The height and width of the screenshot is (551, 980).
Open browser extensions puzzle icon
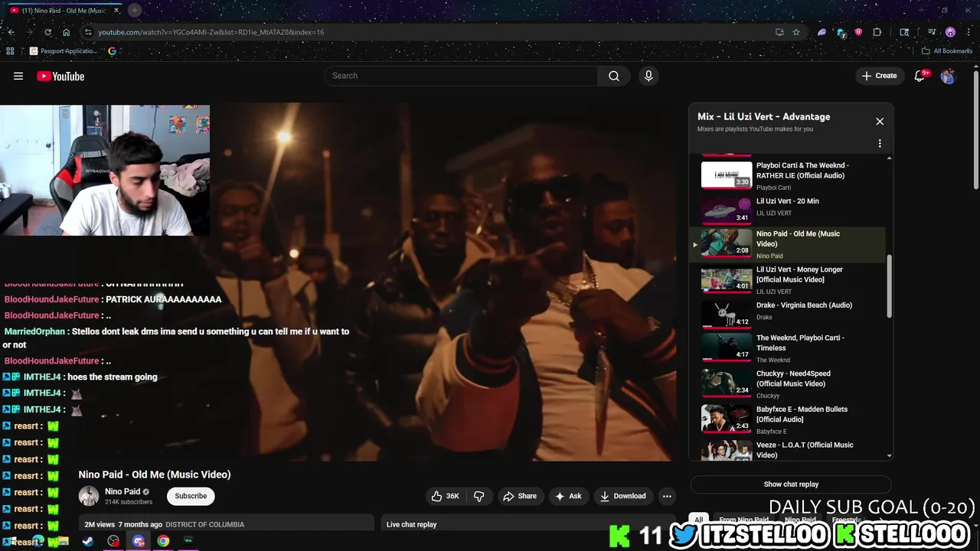tap(877, 32)
